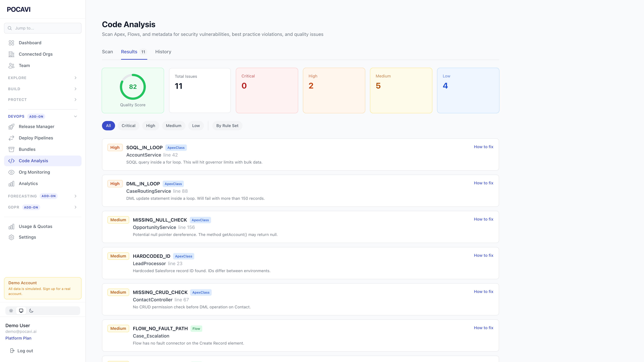Click the Log out button
Viewport: 644px width, 362px height.
click(21, 351)
